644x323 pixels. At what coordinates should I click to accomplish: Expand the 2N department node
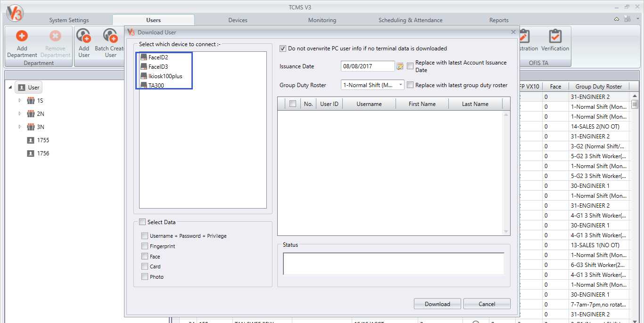click(20, 114)
